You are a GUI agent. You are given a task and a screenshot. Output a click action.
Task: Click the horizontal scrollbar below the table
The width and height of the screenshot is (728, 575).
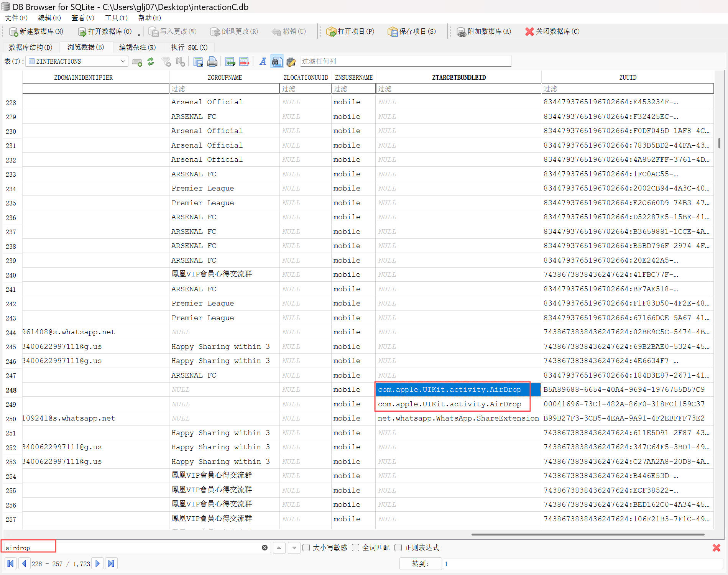tap(587, 534)
